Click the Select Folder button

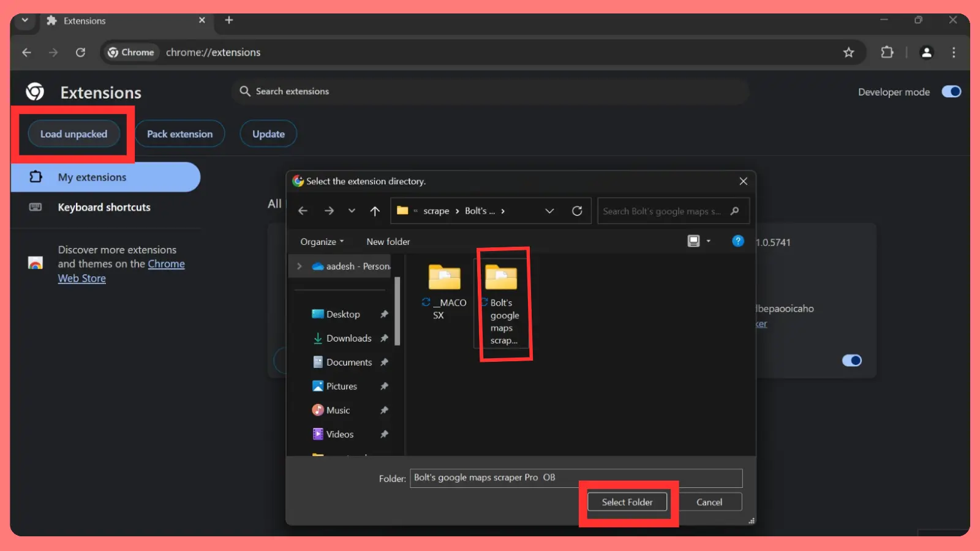(x=627, y=502)
